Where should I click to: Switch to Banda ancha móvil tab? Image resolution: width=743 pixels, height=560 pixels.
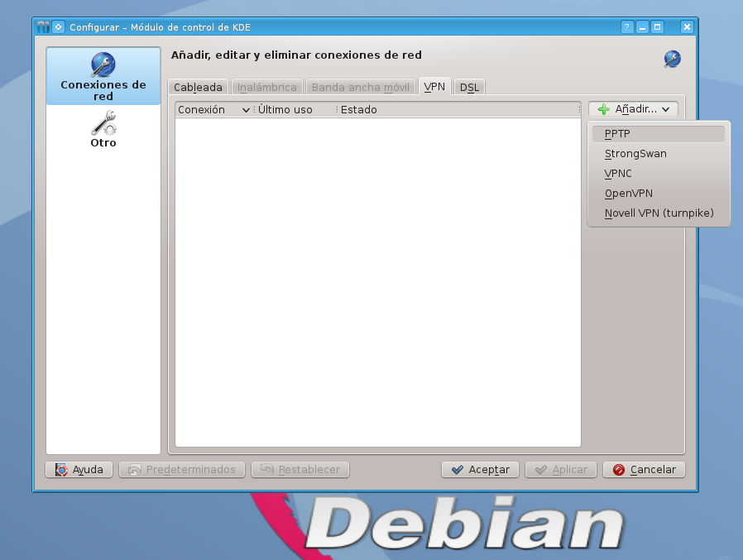(360, 87)
